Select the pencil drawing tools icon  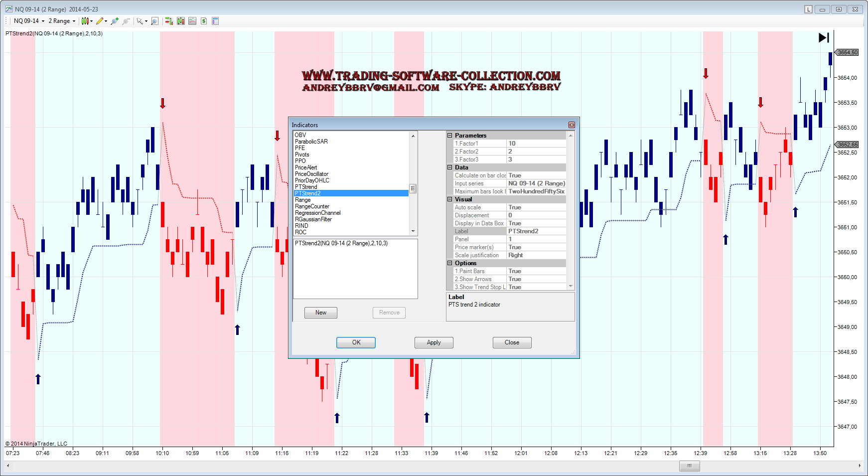[x=100, y=21]
